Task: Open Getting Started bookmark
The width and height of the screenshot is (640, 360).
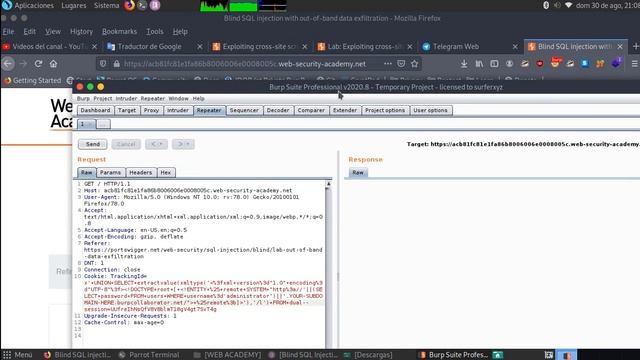Action: tap(33, 80)
